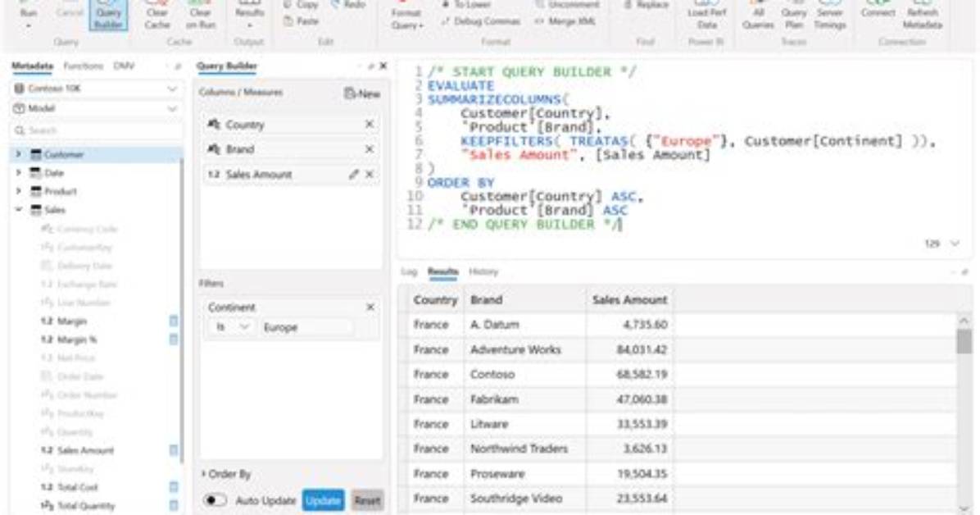Expand the Product table node
The height and width of the screenshot is (515, 980).
point(18,191)
